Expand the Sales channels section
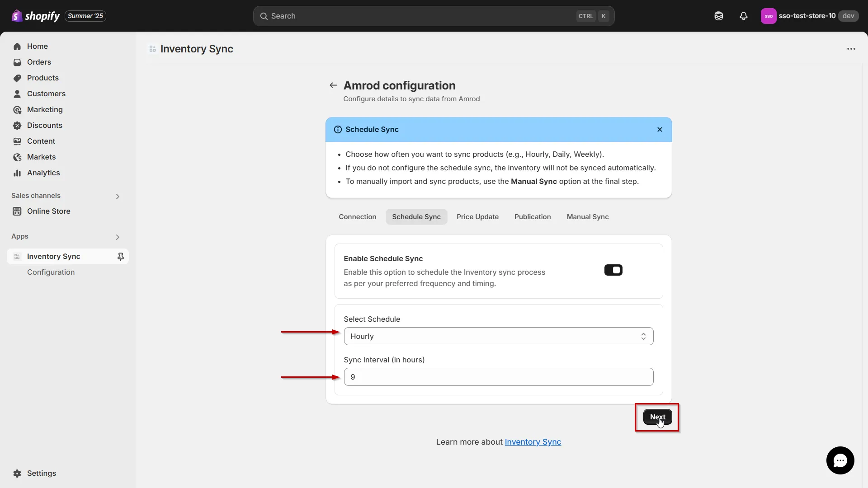The image size is (868, 488). [x=117, y=196]
